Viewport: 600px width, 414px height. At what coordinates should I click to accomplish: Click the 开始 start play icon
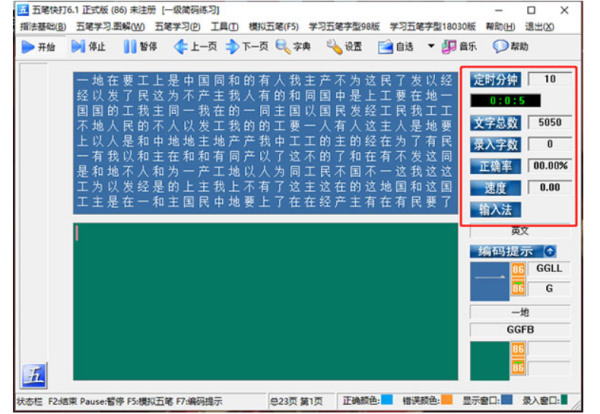[28, 47]
